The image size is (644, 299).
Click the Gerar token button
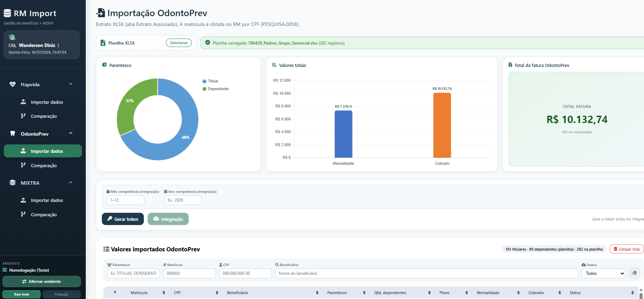(x=123, y=219)
